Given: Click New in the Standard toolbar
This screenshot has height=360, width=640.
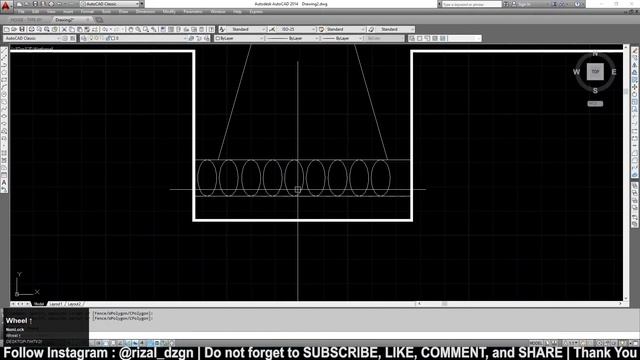Looking at the screenshot, I should 7,29.
